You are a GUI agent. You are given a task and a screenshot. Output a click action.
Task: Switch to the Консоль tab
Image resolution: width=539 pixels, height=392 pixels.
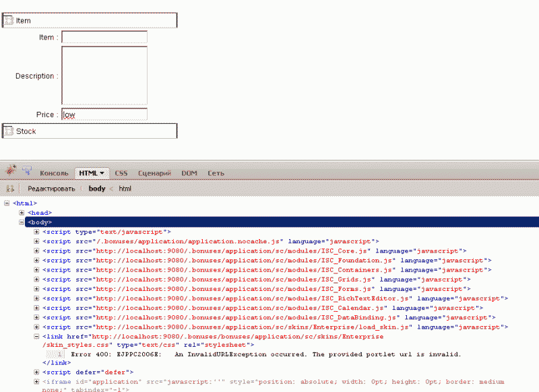(x=54, y=173)
